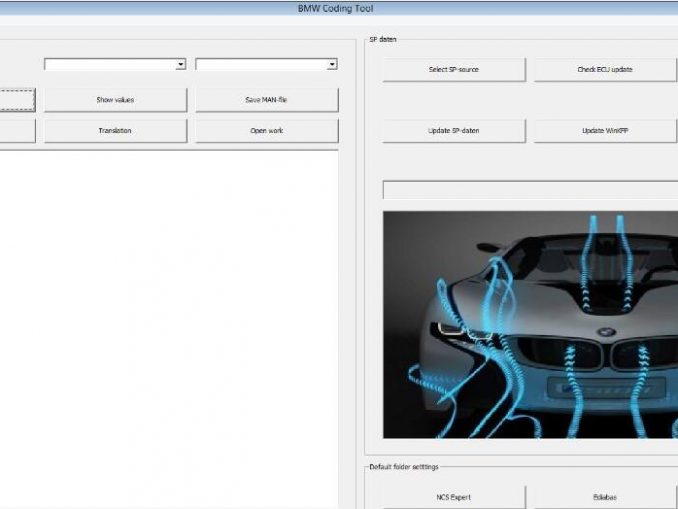The height and width of the screenshot is (509, 678).
Task: Choose Select SP-source in SP daten
Action: pos(454,70)
